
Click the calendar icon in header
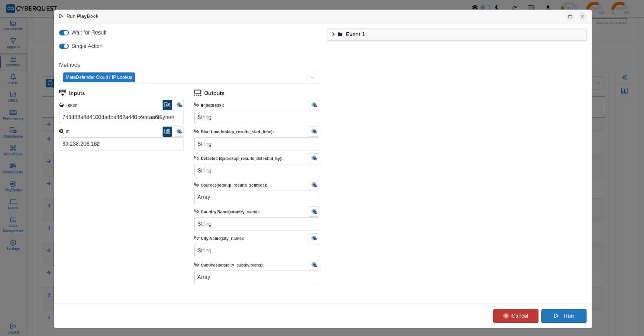click(531, 8)
